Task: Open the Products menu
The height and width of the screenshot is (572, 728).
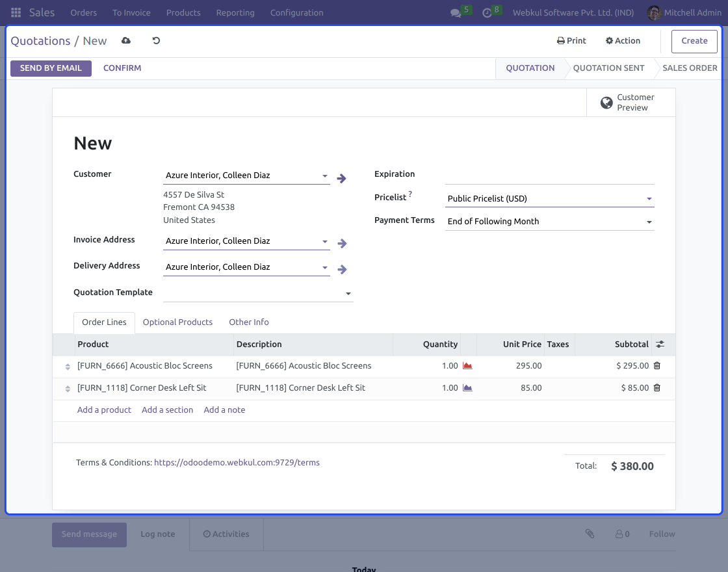Action: [183, 13]
